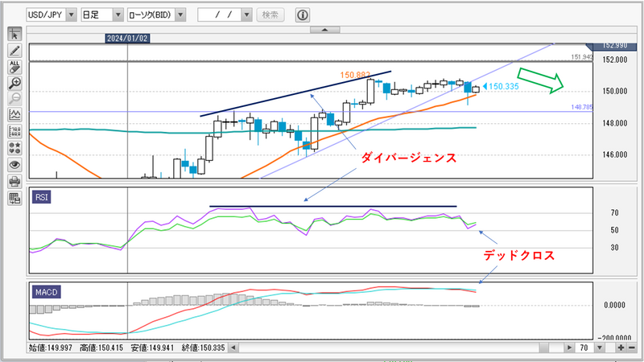644x362 pixels.
Task: Toggle the eye visibility icon
Action: coord(14,165)
